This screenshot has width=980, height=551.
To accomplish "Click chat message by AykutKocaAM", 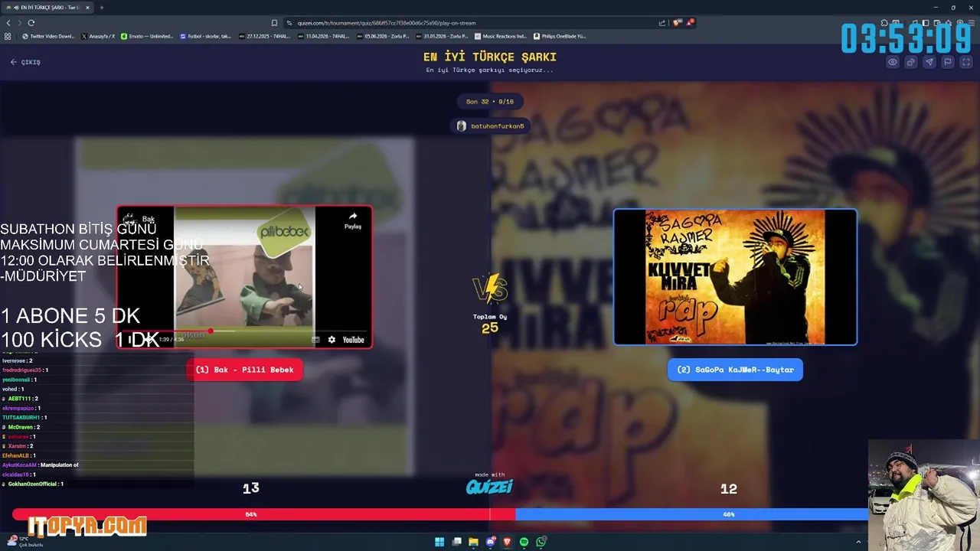I will point(41,465).
